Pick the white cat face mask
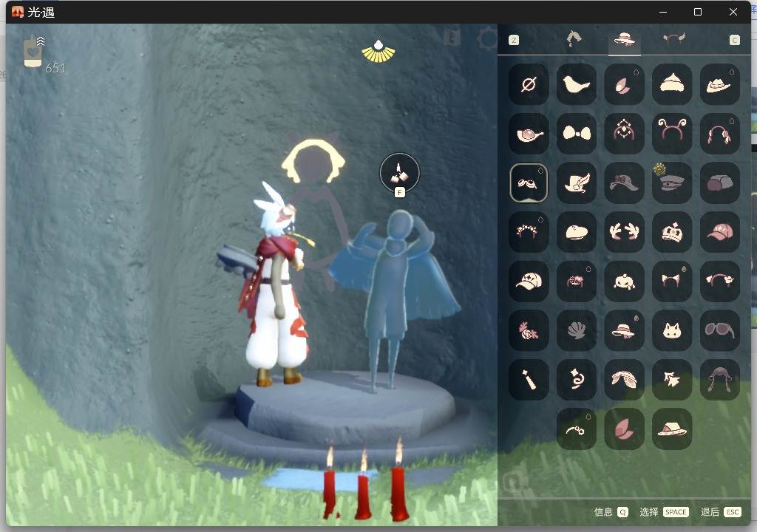Viewport: 757px width, 532px height. [x=672, y=330]
